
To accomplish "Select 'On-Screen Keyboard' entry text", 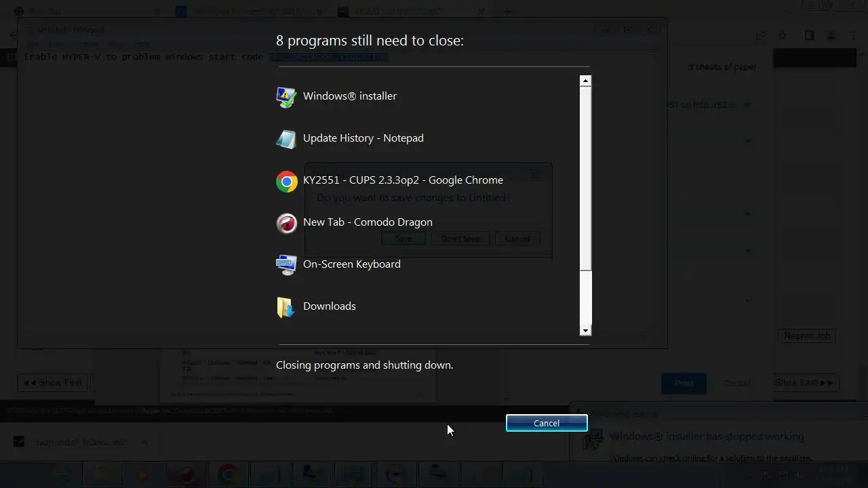I will tap(352, 264).
